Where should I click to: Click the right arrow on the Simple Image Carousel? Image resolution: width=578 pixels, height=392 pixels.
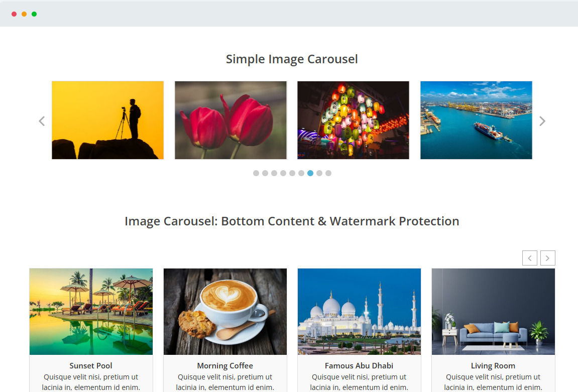542,121
